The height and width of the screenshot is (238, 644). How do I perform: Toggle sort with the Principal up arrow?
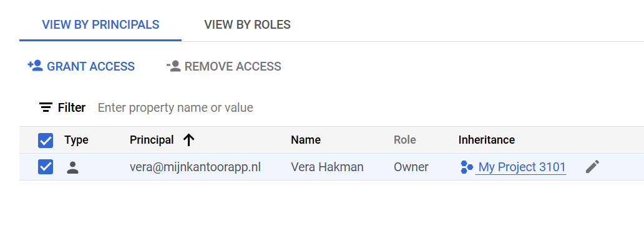coord(188,140)
